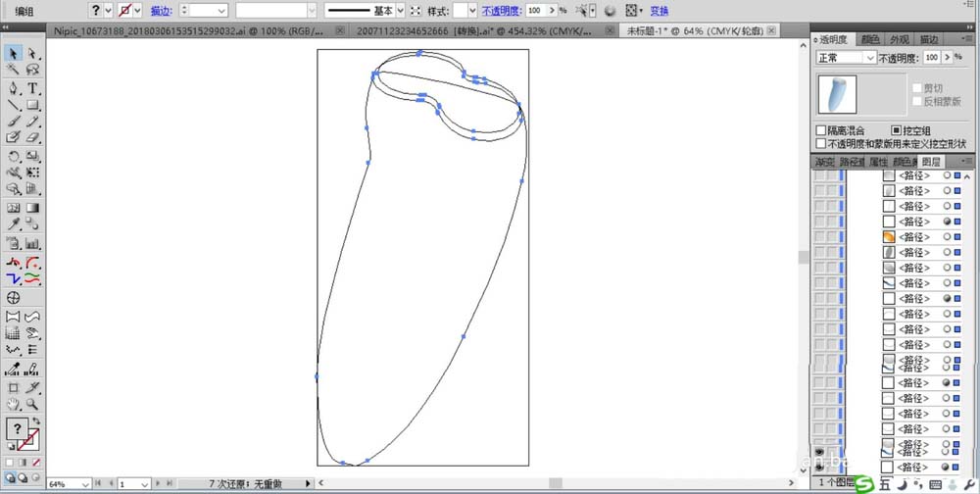
Task: Open the 属性 panel tab
Action: click(878, 162)
